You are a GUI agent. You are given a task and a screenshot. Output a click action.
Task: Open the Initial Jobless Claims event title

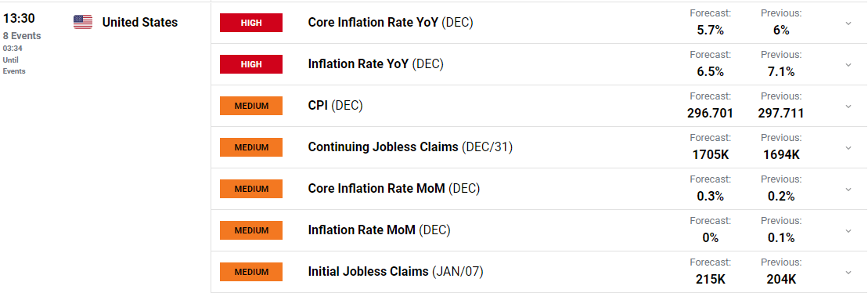[396, 272]
